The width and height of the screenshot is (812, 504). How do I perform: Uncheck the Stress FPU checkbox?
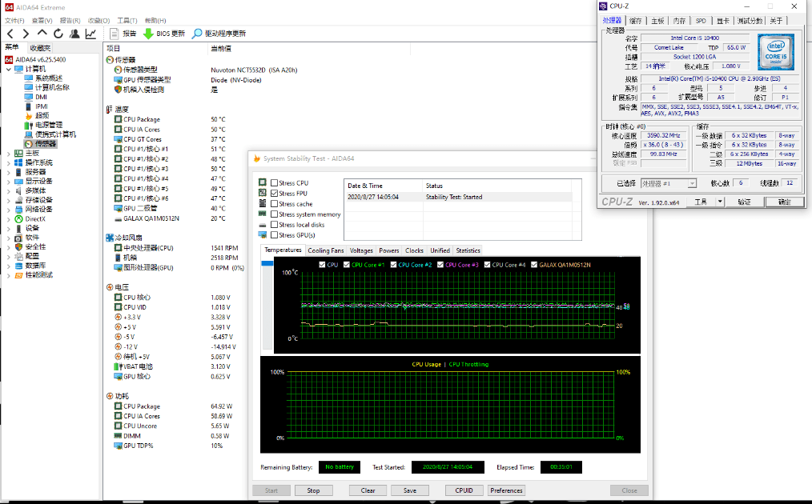point(275,193)
